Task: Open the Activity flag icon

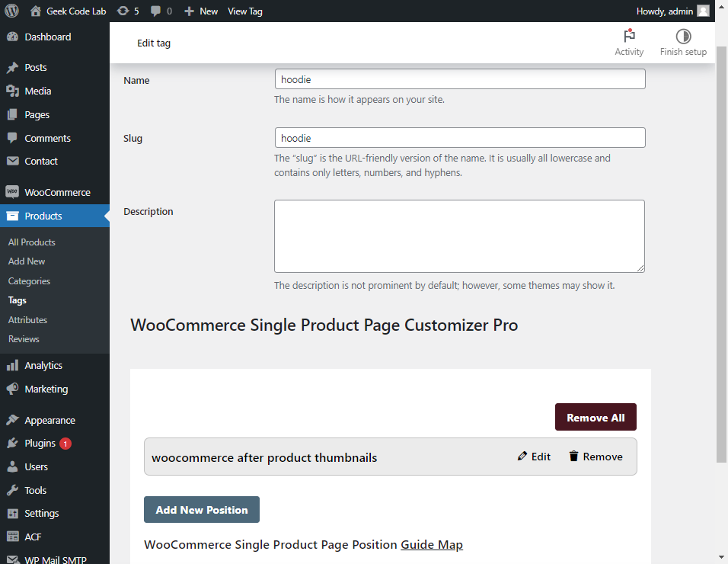Action: pos(629,36)
